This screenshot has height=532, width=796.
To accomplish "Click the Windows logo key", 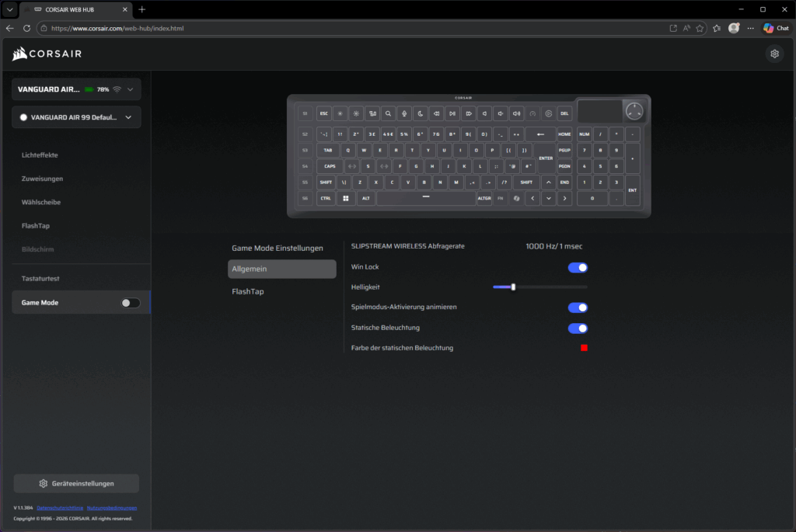I will [346, 198].
